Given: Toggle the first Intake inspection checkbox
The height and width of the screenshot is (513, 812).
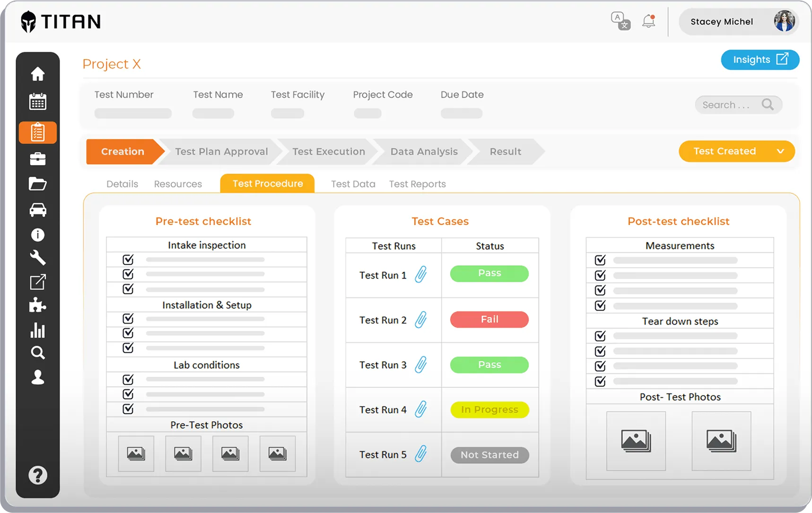Looking at the screenshot, I should (x=128, y=260).
